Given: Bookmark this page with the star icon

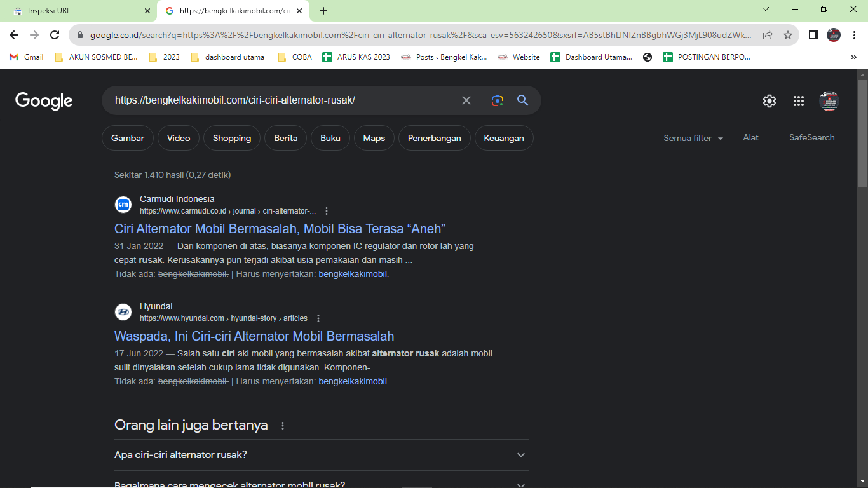Looking at the screenshot, I should (x=788, y=35).
